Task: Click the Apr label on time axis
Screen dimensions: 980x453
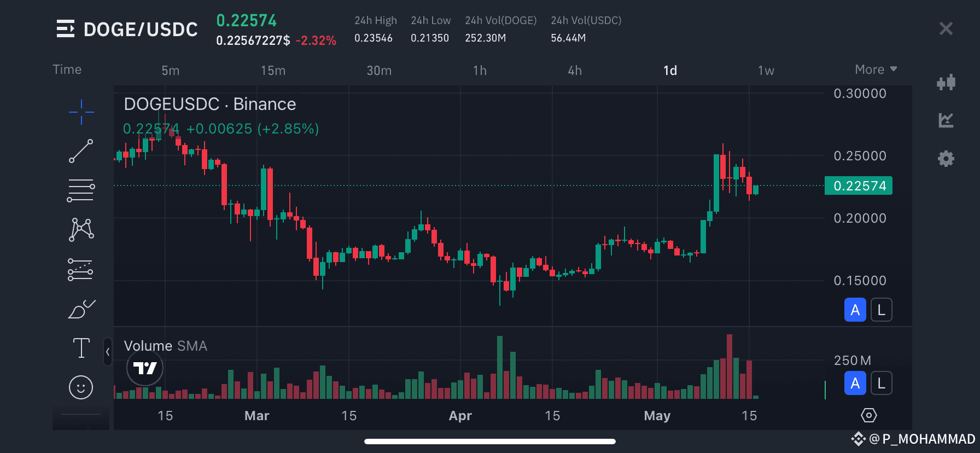Action: (x=460, y=416)
